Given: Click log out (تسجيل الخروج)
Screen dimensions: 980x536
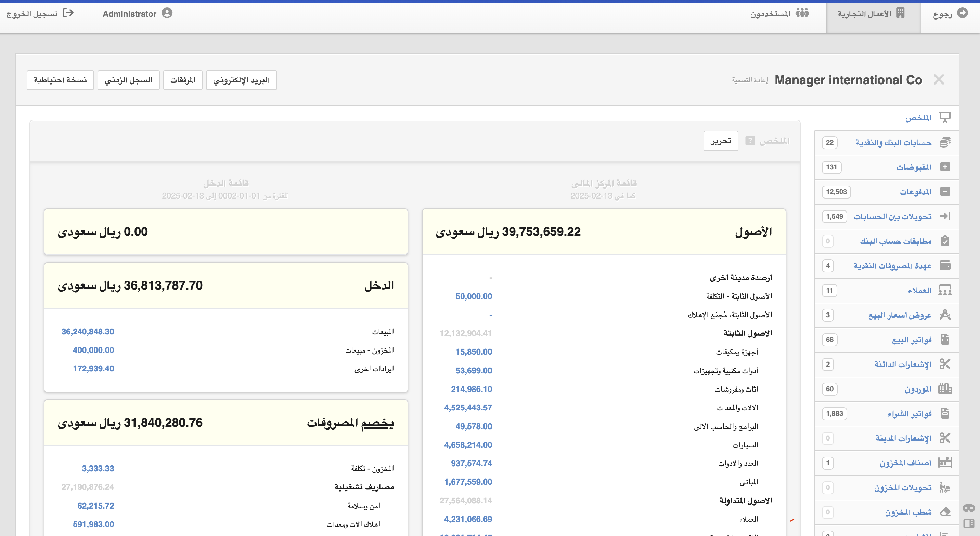Looking at the screenshot, I should pyautogui.click(x=40, y=14).
